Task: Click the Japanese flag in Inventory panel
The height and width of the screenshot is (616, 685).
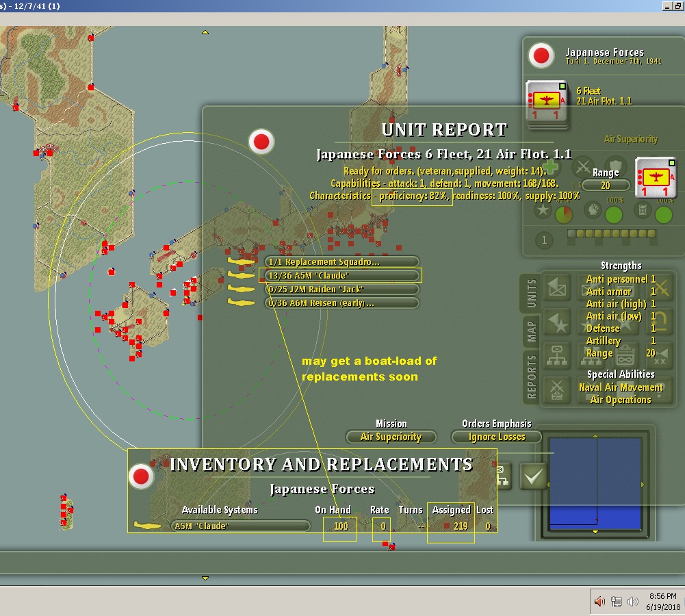Action: (141, 476)
